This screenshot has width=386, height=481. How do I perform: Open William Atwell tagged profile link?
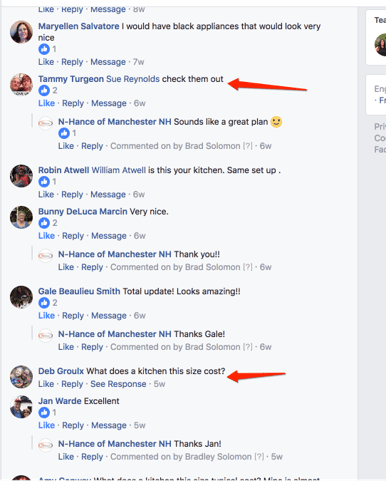pos(119,170)
